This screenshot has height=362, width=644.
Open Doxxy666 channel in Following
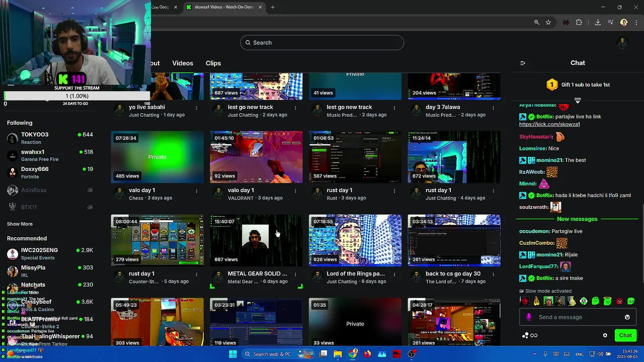(50, 172)
